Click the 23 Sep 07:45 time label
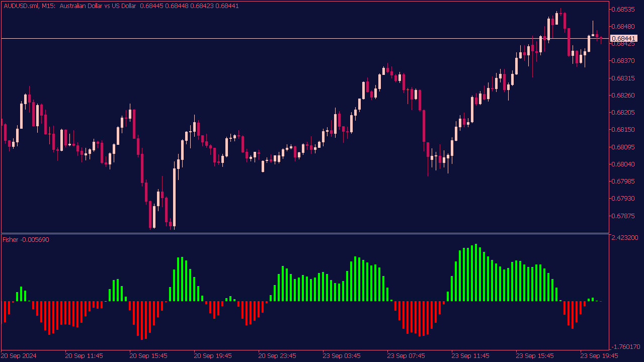The height and width of the screenshot is (362, 644). click(406, 355)
